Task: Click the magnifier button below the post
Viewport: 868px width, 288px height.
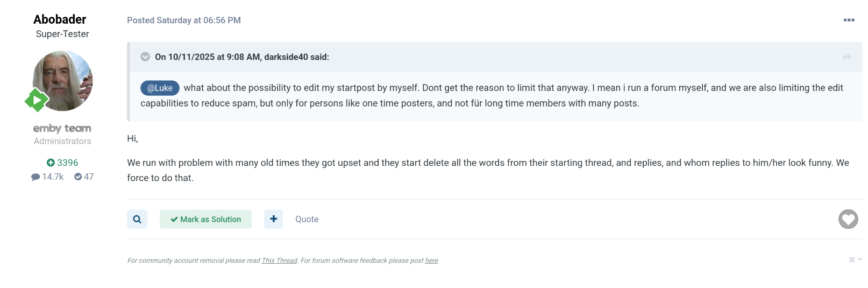Action: (x=137, y=219)
